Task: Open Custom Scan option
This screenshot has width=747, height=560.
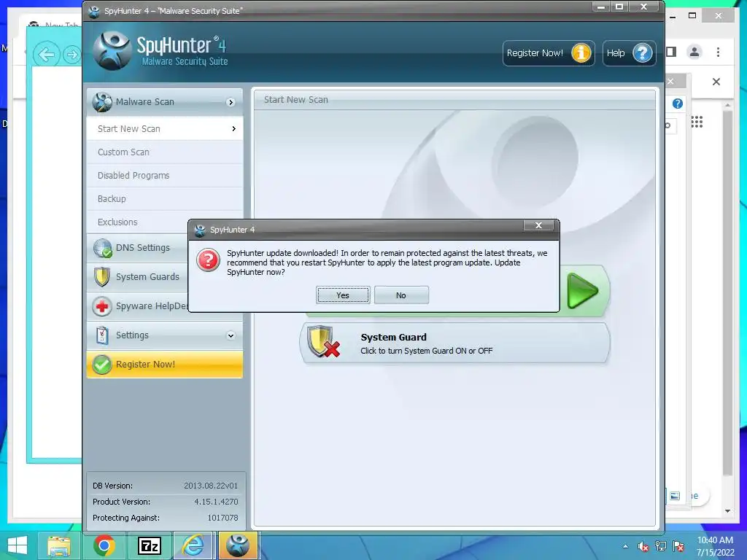Action: (x=164, y=152)
